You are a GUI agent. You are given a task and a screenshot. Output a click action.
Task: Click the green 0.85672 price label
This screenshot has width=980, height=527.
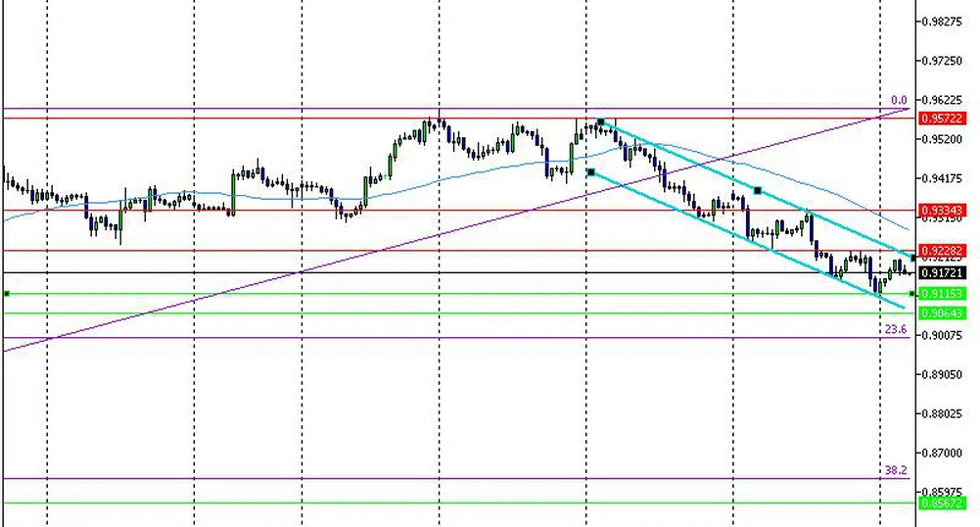939,503
